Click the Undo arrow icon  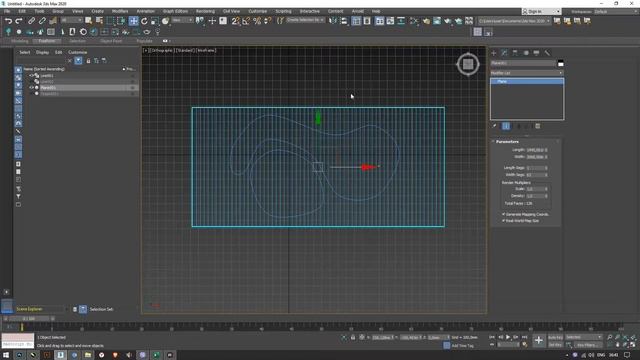pyautogui.click(x=8, y=21)
